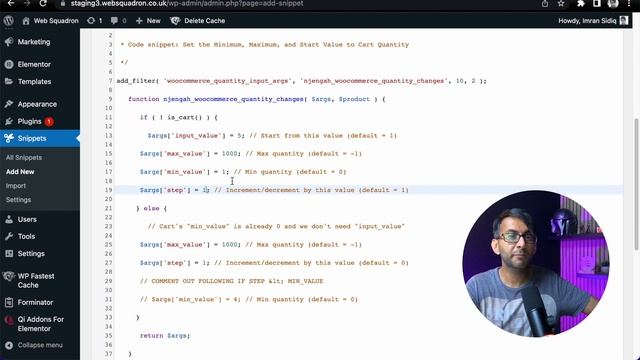Open Import submenu link

(x=16, y=186)
